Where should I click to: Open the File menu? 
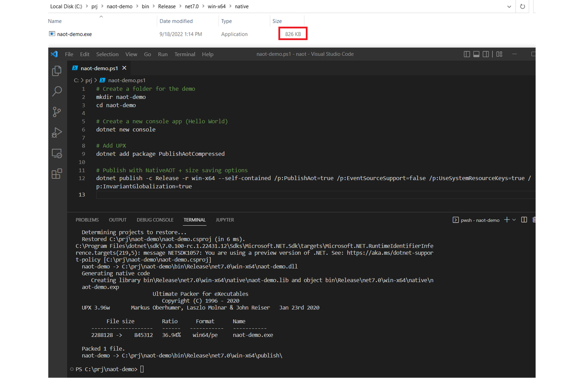tap(69, 54)
